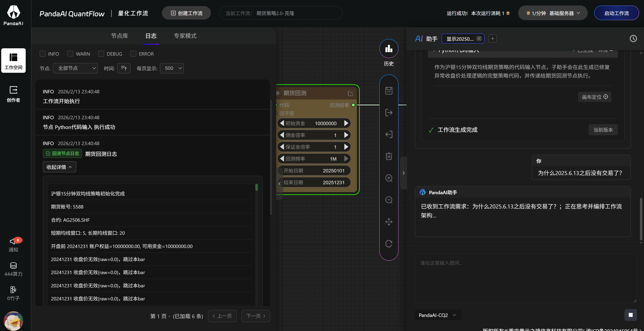
Task: Decrease 初始资金 with the left arrow
Action: click(282, 123)
